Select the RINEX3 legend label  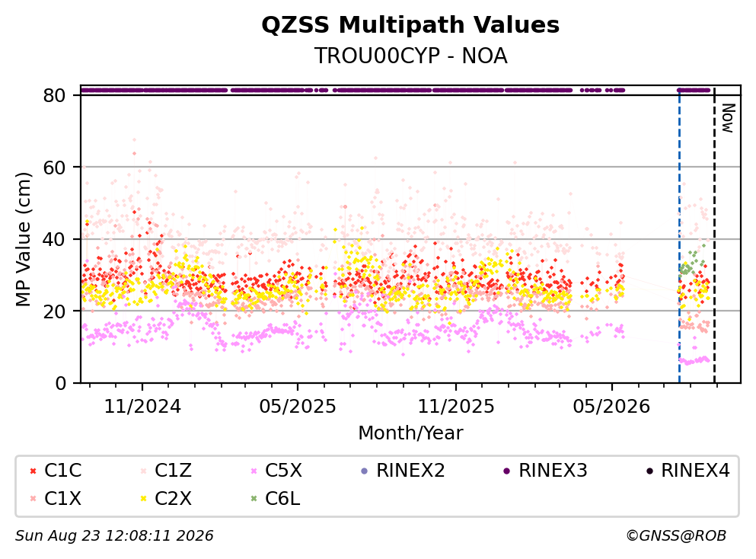click(x=553, y=470)
